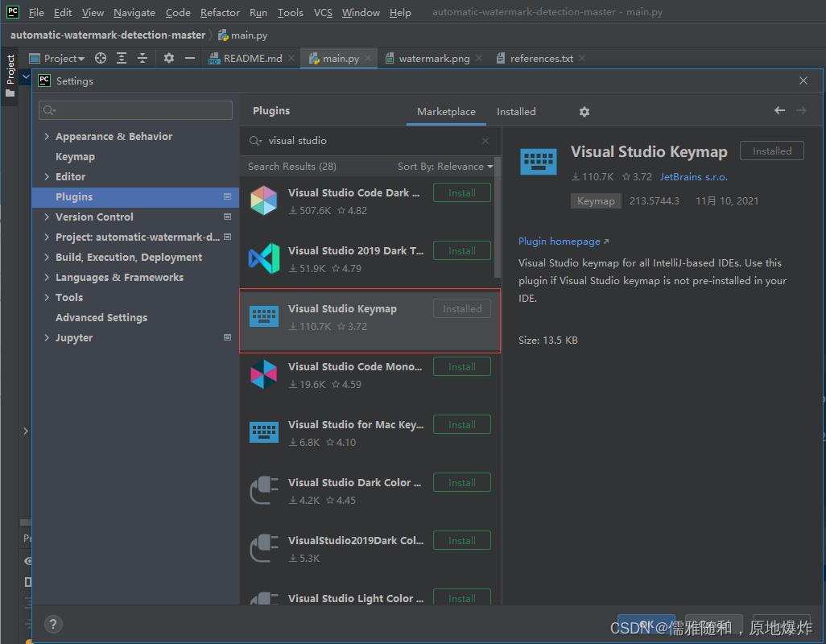Image resolution: width=826 pixels, height=644 pixels.
Task: Click the forward arrow in Plugins header
Action: [x=801, y=110]
